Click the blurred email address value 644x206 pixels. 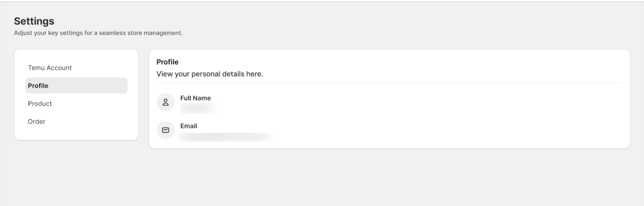click(x=226, y=137)
